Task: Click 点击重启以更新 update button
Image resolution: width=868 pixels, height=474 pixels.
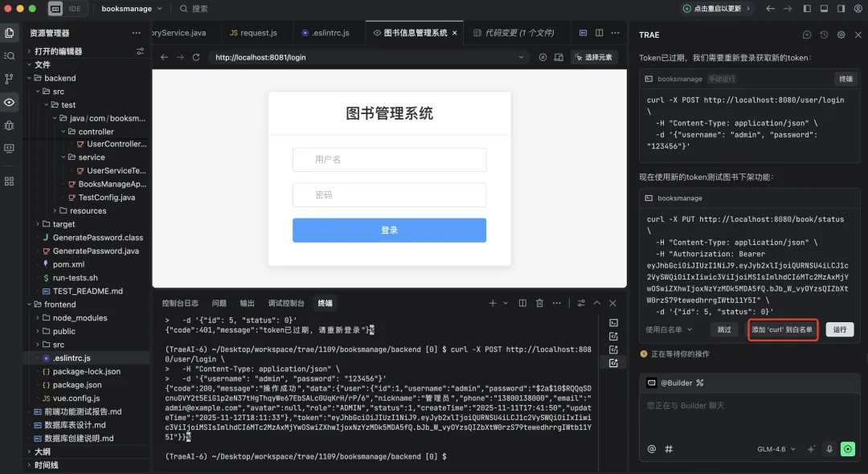Action: pyautogui.click(x=717, y=8)
